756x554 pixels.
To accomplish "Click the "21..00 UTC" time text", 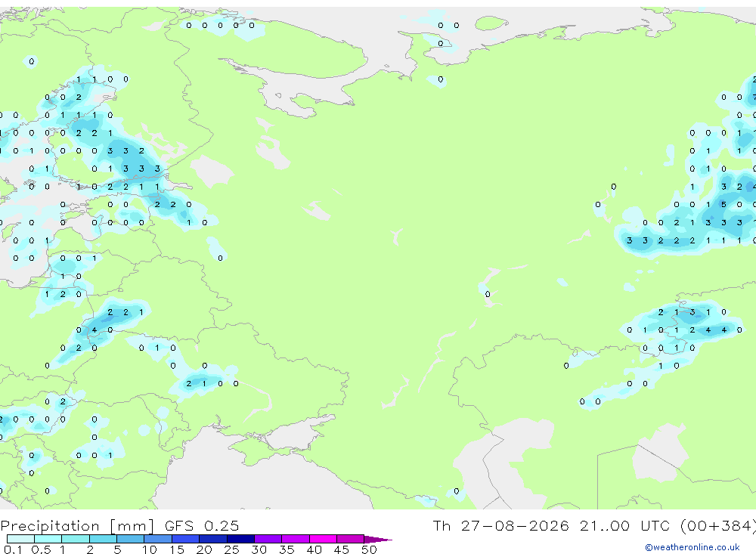I will (x=624, y=526).
